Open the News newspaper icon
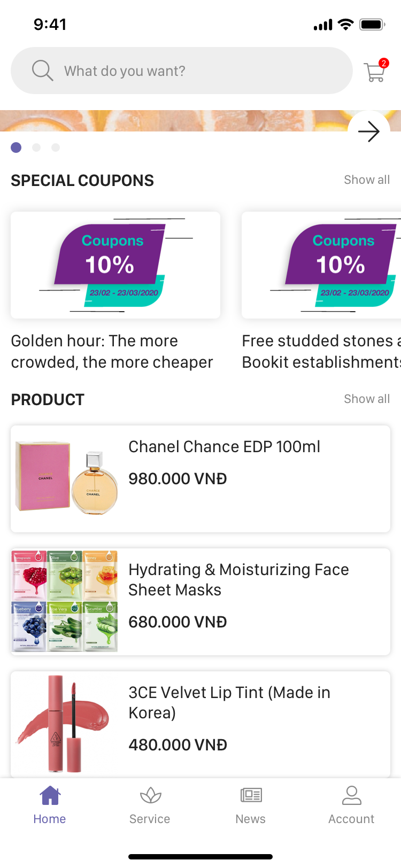Image resolution: width=401 pixels, height=868 pixels. tap(251, 795)
